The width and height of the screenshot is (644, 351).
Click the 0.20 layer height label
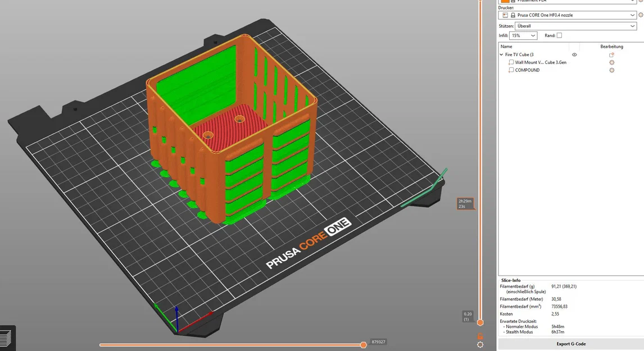(x=468, y=317)
